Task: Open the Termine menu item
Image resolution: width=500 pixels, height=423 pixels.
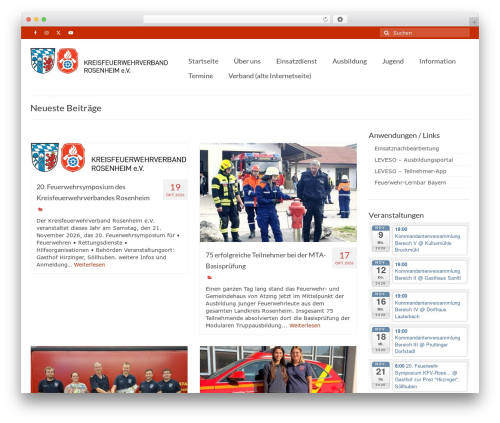Action: pyautogui.click(x=200, y=76)
